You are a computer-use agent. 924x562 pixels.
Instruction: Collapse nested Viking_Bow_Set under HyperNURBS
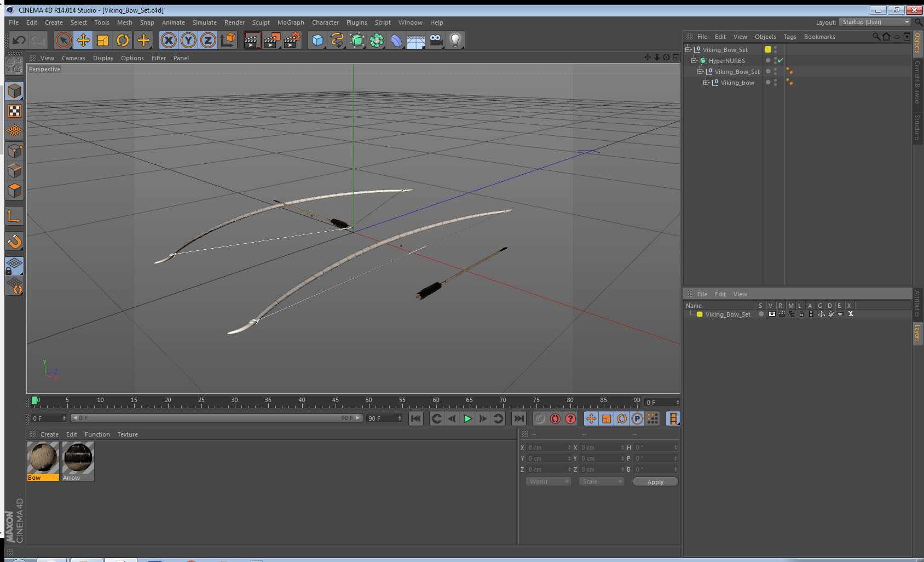700,71
